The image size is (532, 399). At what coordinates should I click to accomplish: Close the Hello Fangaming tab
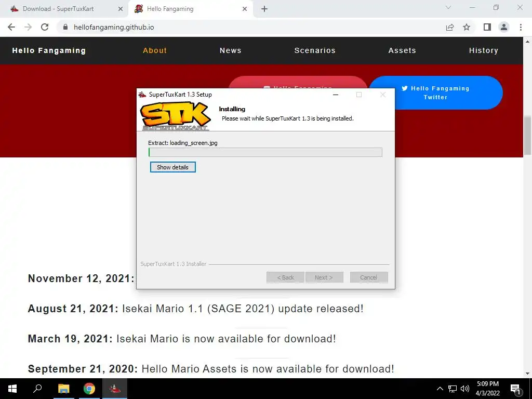(245, 9)
